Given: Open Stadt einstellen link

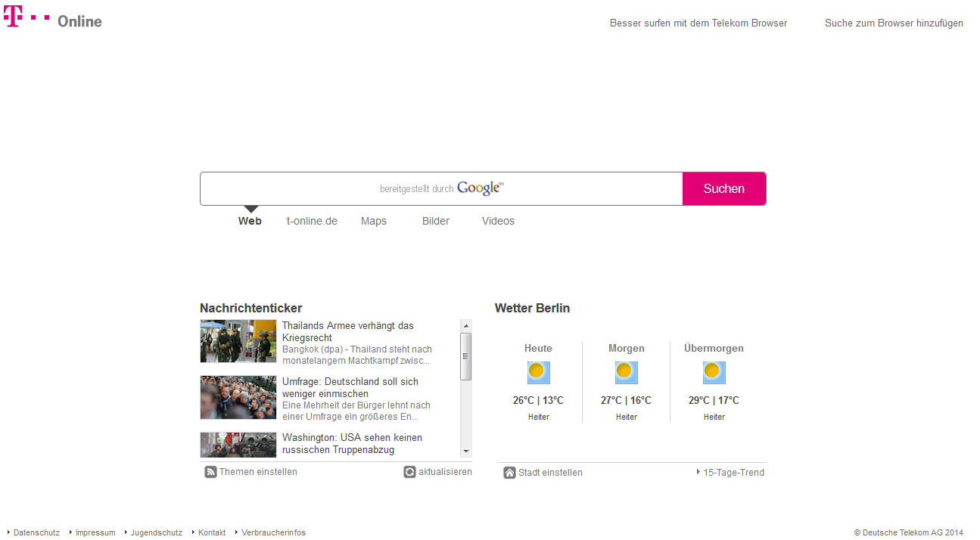Looking at the screenshot, I should pos(550,473).
